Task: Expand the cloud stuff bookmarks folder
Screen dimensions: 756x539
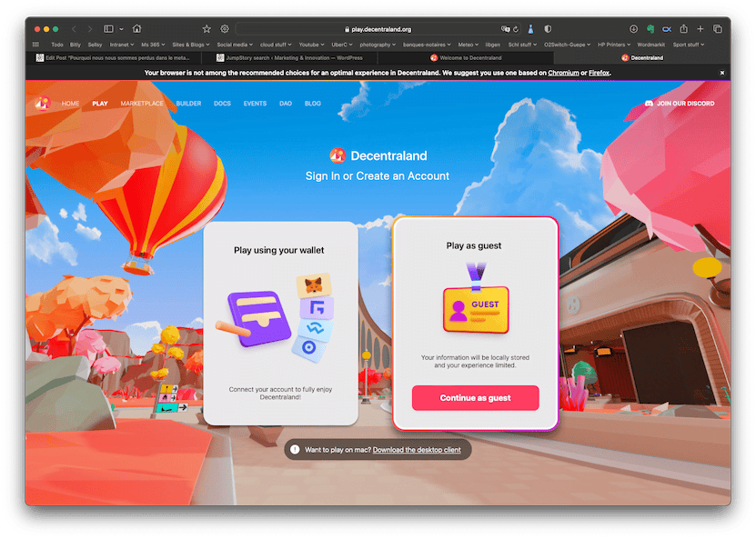Action: tap(276, 45)
